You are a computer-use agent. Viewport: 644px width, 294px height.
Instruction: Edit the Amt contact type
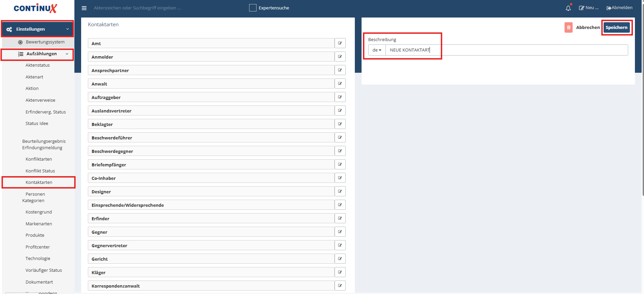[340, 43]
